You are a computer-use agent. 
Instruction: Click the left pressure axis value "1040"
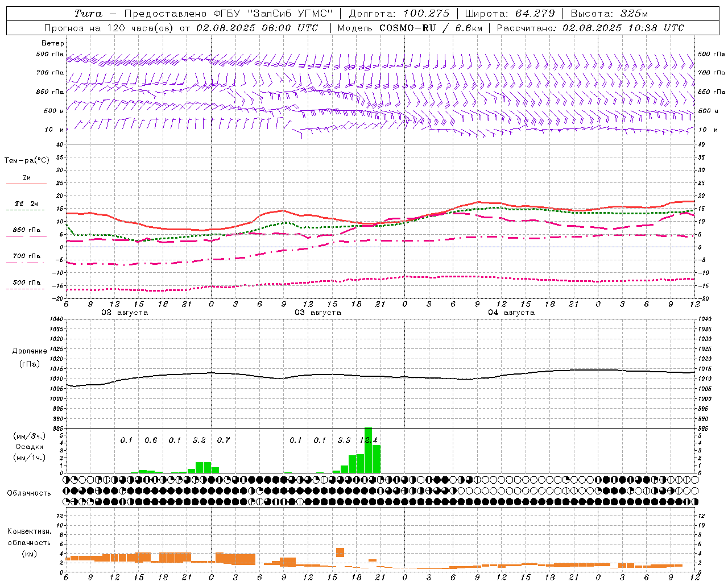pyautogui.click(x=57, y=319)
